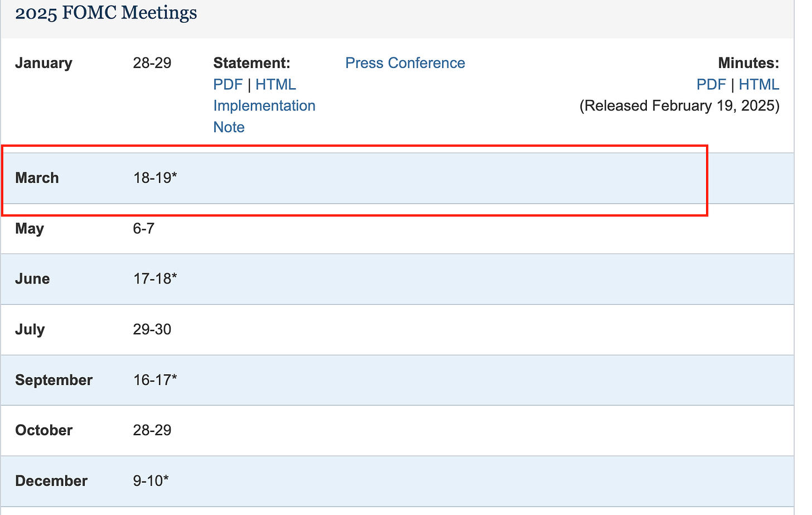Select the "March" month label
812x515 pixels.
click(37, 178)
